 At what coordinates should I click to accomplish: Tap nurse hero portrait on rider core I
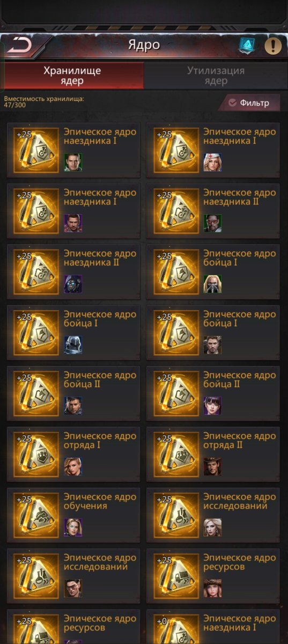pos(212,163)
